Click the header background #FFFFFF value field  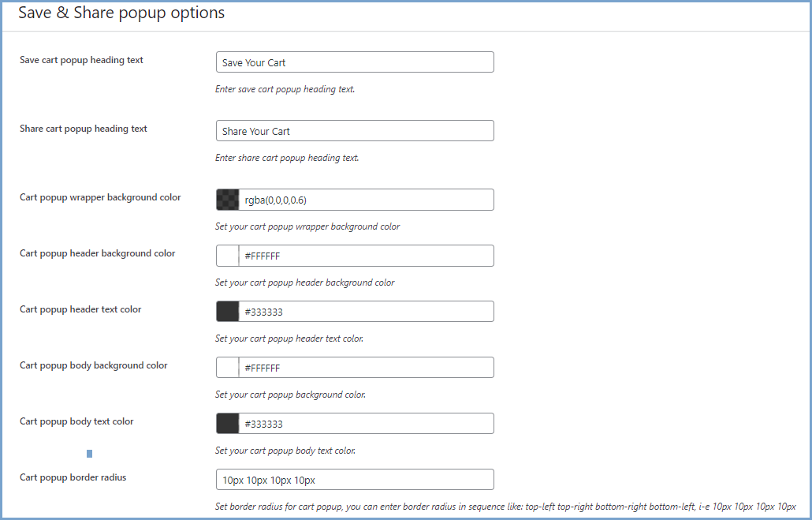tap(367, 256)
